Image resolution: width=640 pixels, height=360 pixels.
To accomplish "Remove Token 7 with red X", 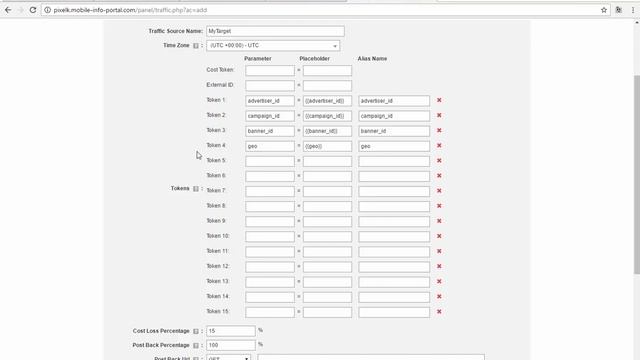I will [439, 191].
